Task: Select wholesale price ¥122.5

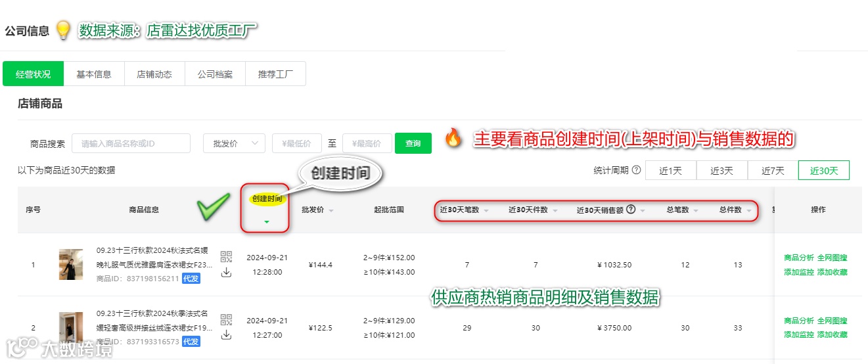Action: (321, 328)
